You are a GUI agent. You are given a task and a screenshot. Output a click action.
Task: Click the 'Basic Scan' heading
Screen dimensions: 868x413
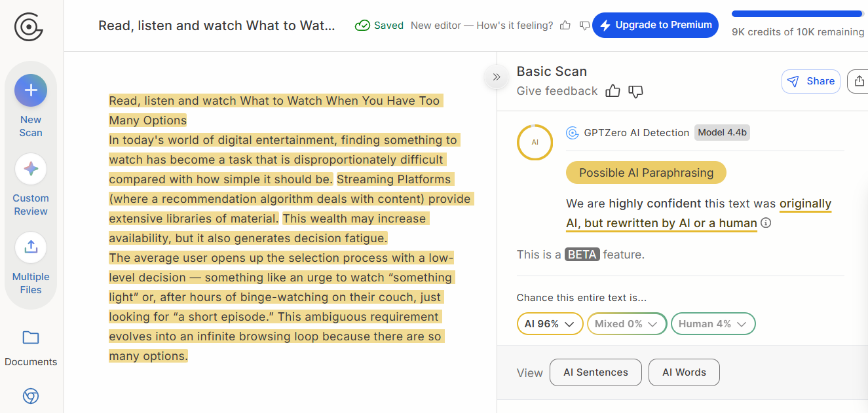pyautogui.click(x=552, y=71)
